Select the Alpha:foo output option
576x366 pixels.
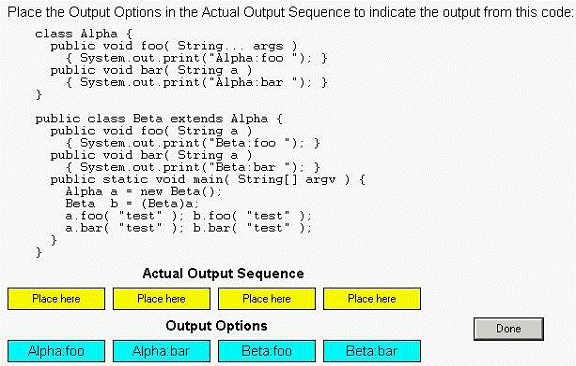[56, 351]
